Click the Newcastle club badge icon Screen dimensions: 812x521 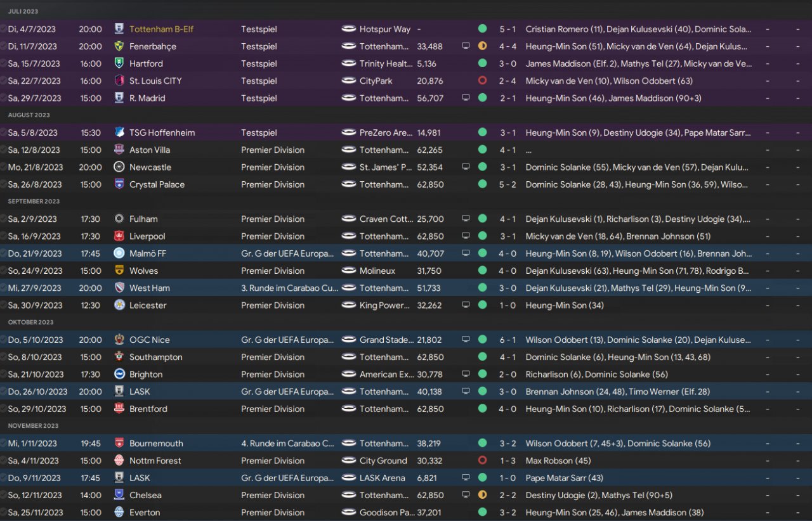[119, 167]
